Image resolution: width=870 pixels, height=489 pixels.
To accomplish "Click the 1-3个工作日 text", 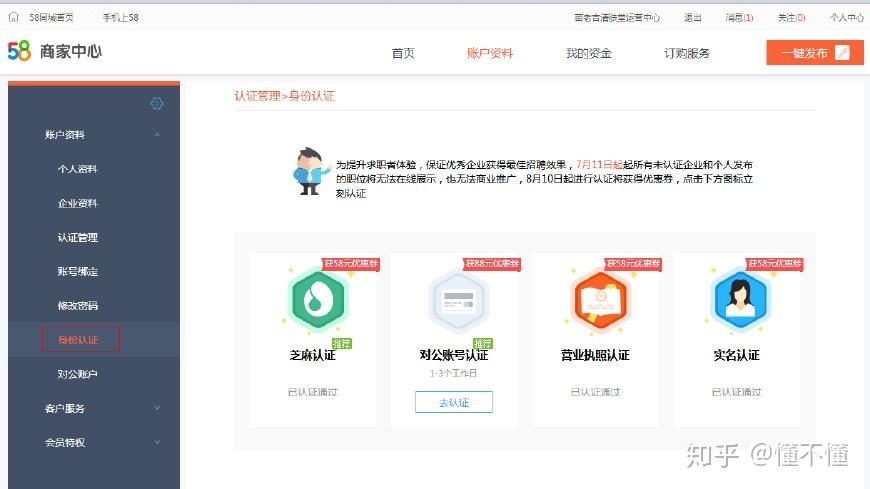I will click(453, 373).
